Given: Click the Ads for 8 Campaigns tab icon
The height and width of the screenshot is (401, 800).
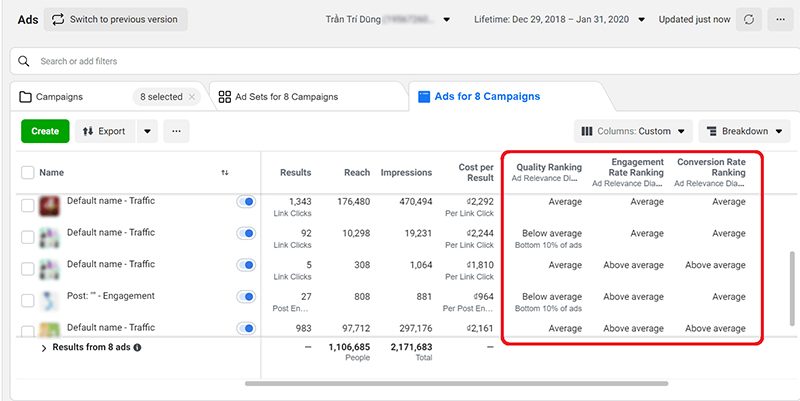Looking at the screenshot, I should click(x=423, y=97).
